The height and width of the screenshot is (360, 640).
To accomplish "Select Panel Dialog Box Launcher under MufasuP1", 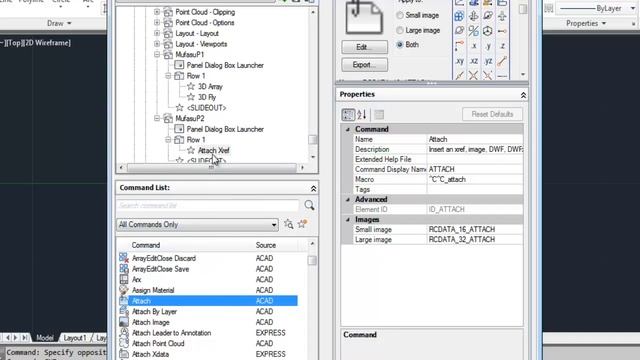I will click(x=225, y=65).
